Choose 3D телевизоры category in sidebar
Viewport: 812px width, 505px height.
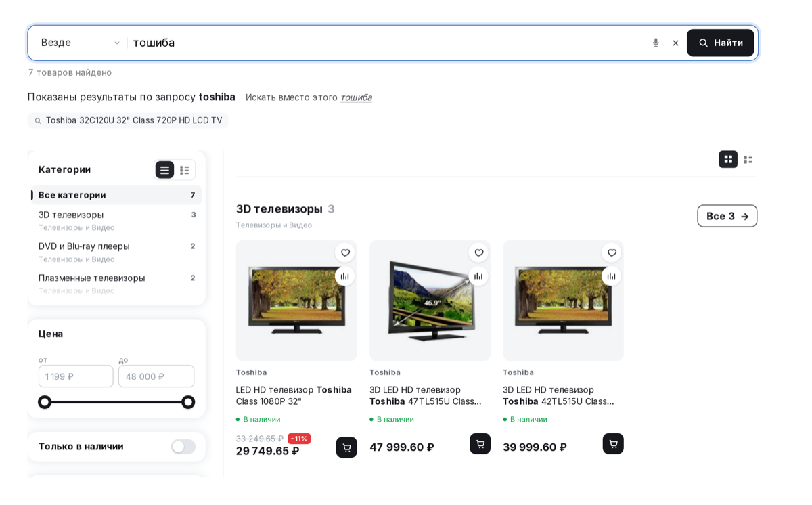[116, 220]
